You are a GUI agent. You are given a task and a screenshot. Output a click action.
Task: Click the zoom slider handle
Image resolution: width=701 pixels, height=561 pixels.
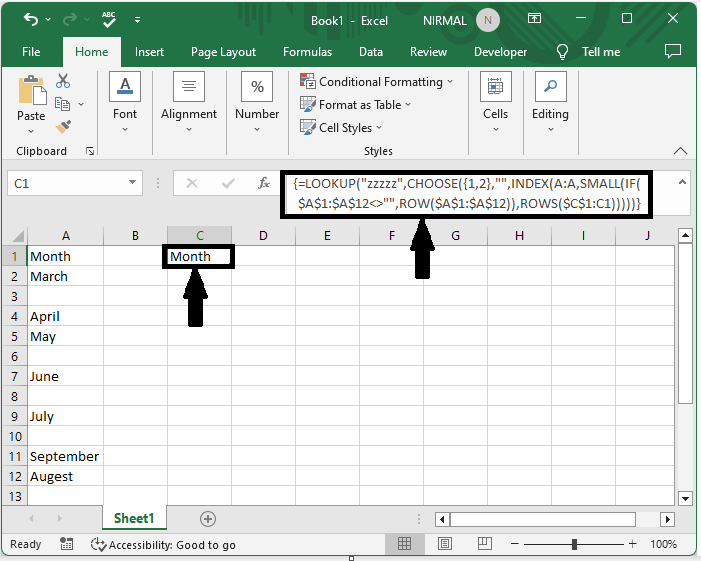574,544
